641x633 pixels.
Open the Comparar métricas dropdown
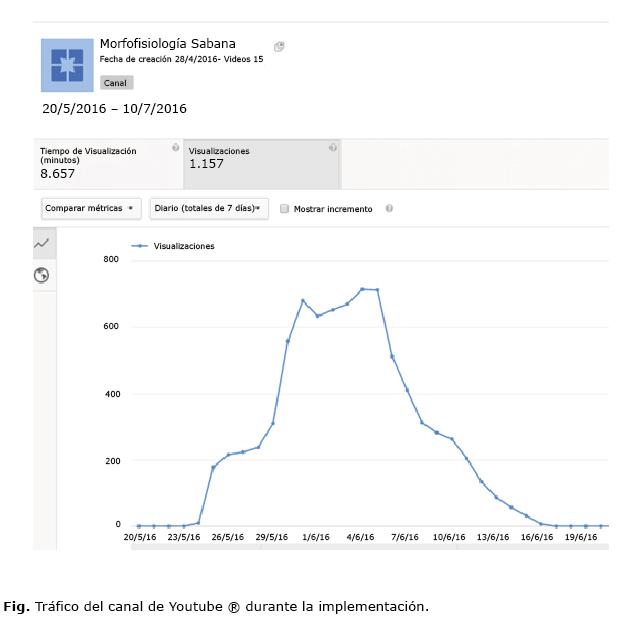pos(91,208)
